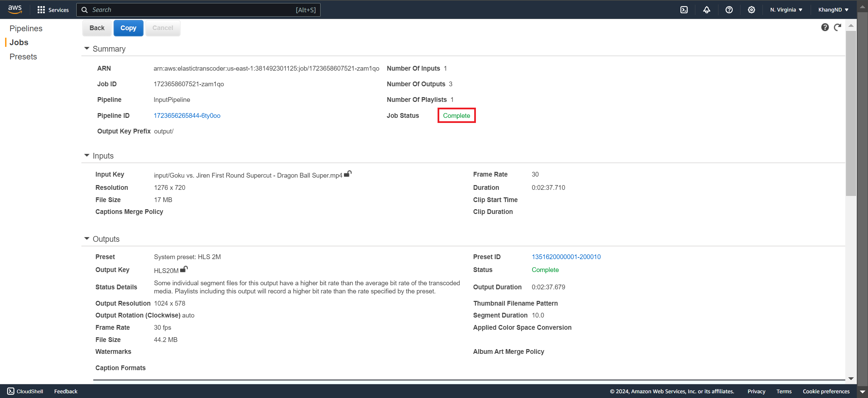Click the AWS logo home icon
Screen dimensions: 868x398
(15, 10)
